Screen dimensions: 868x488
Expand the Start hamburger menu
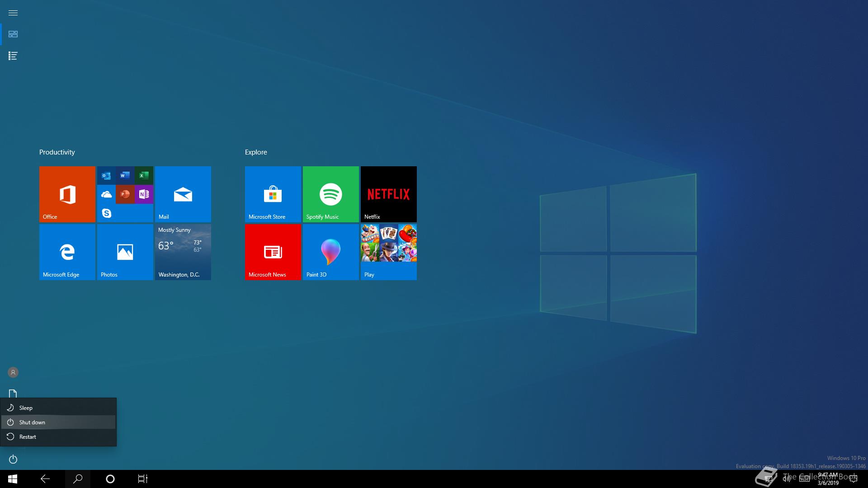point(13,13)
